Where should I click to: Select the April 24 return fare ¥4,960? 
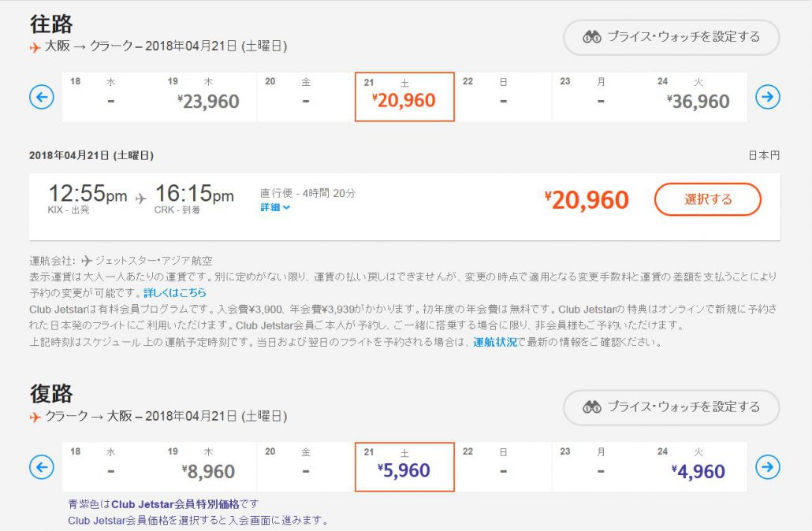[x=698, y=471]
